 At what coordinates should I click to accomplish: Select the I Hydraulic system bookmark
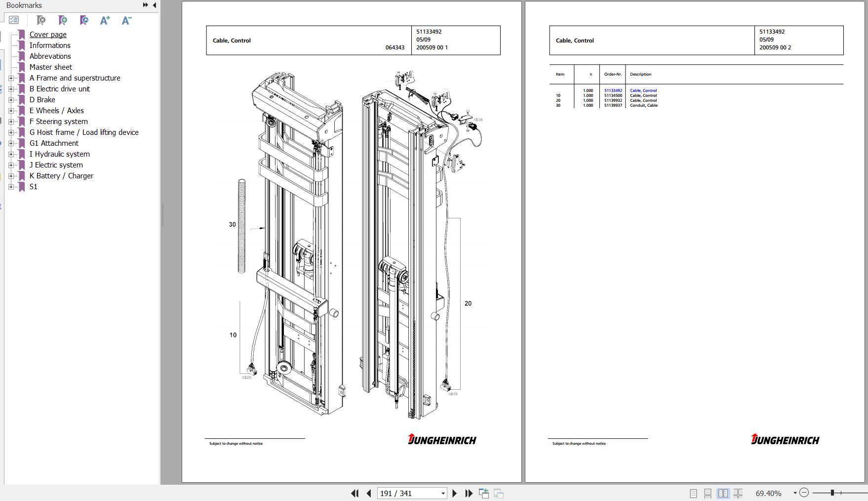59,154
